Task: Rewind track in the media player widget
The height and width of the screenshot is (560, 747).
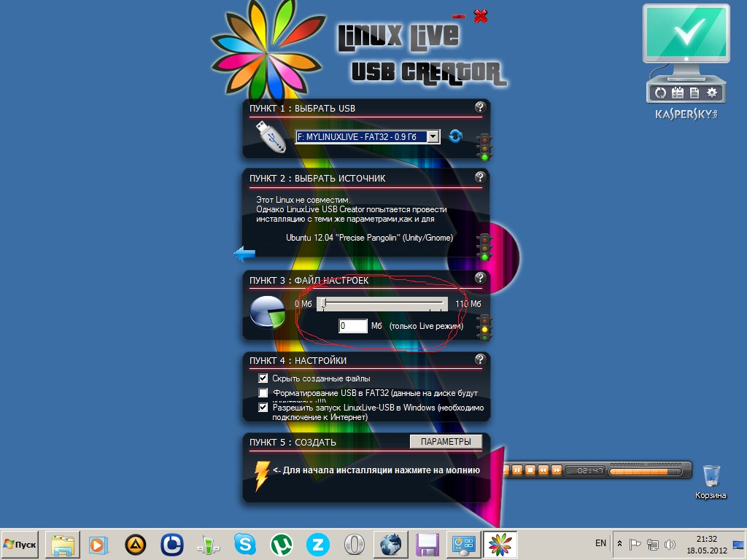Action: [543, 470]
